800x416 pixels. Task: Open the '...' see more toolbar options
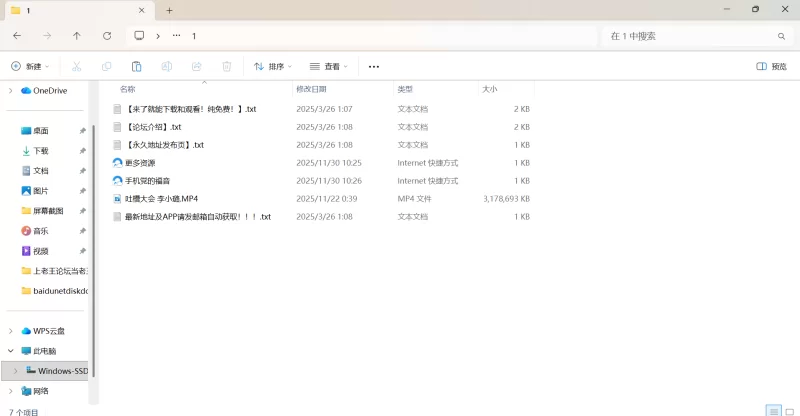click(x=374, y=66)
